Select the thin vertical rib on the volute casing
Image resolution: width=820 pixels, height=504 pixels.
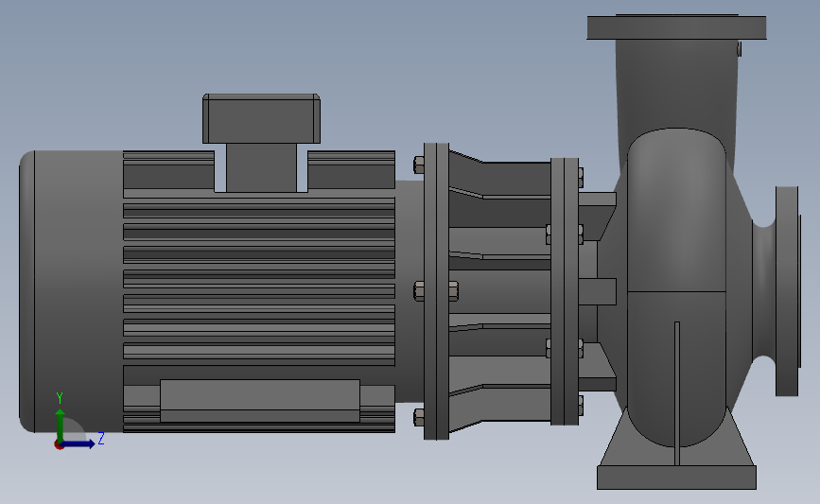676,393
